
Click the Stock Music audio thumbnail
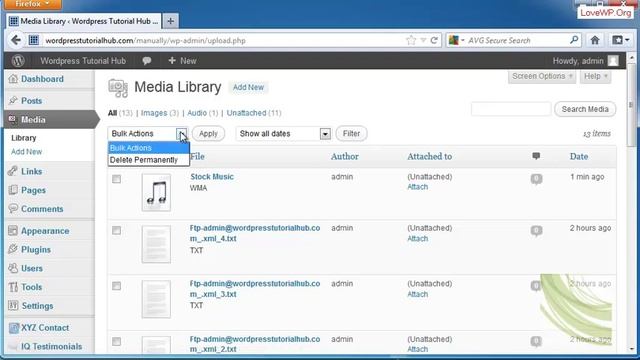point(156,192)
